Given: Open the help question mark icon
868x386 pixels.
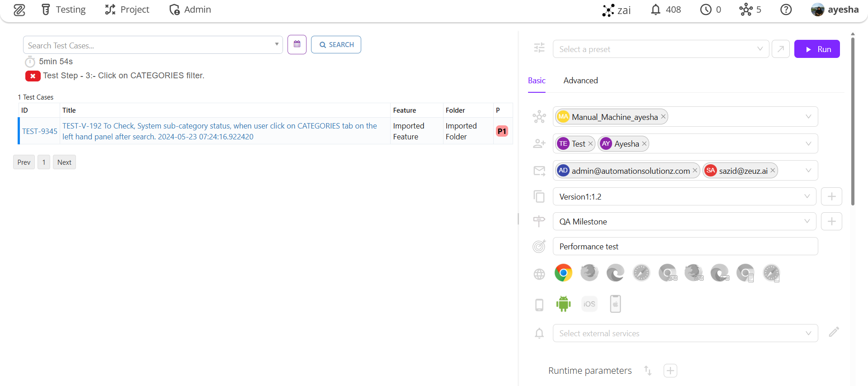Looking at the screenshot, I should [786, 10].
